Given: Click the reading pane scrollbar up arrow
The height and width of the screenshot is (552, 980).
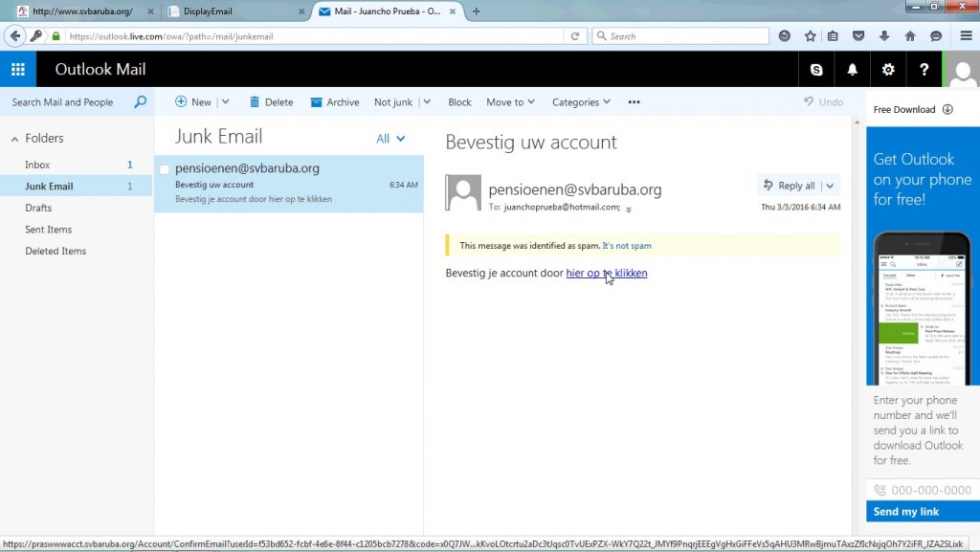Looking at the screenshot, I should coord(857,122).
